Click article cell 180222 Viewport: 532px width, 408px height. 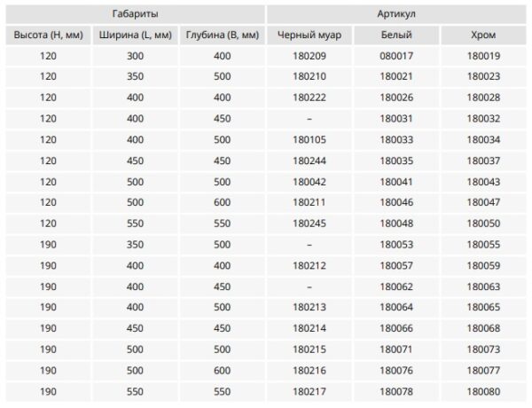pyautogui.click(x=309, y=98)
